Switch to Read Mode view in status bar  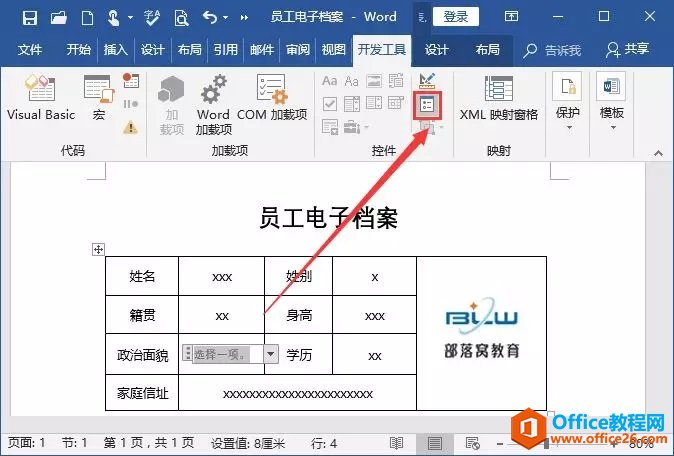(396, 444)
